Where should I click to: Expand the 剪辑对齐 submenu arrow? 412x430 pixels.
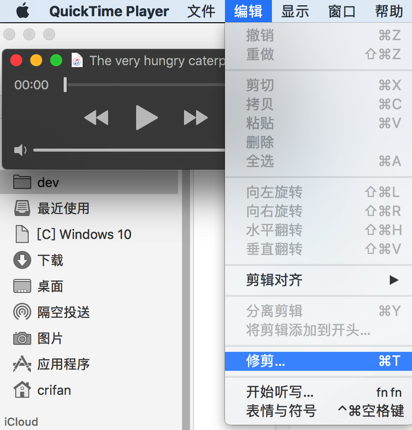coord(394,280)
